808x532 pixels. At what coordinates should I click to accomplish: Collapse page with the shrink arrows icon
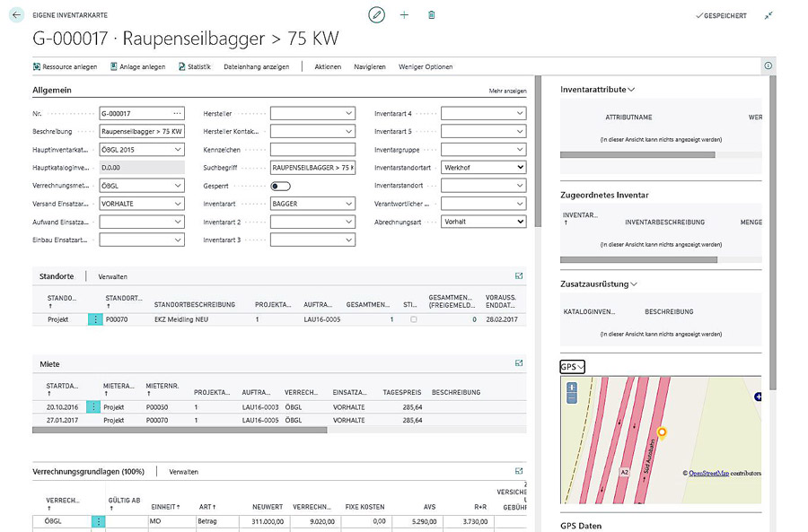click(768, 15)
